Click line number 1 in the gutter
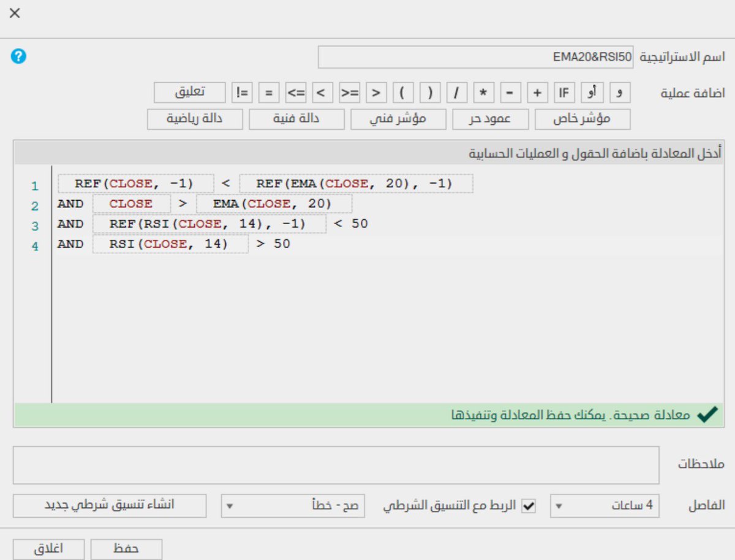This screenshot has height=560, width=735. [36, 186]
